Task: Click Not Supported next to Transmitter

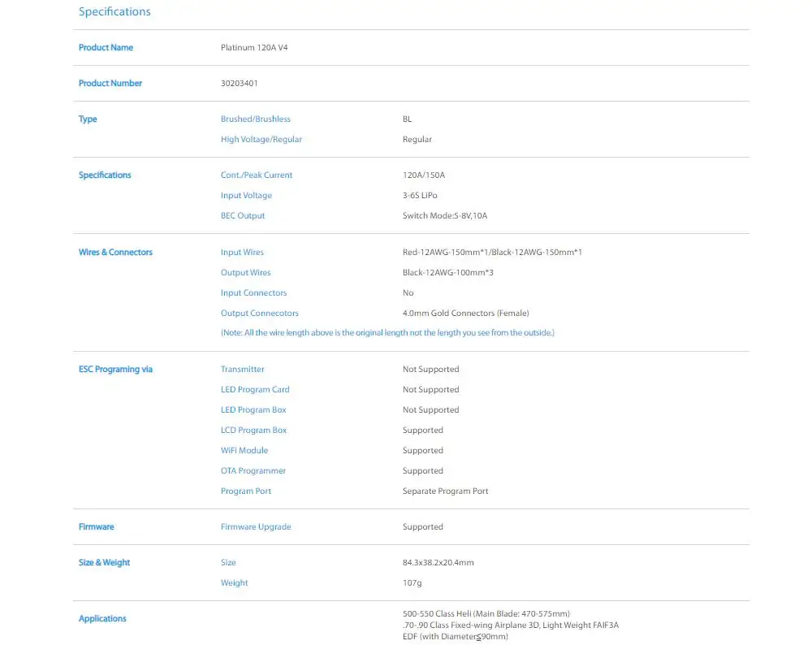Action: [x=431, y=369]
